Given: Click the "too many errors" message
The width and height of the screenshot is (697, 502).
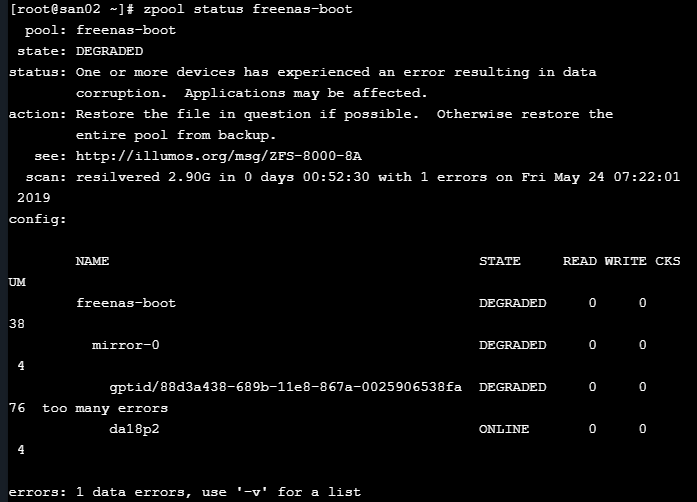Looking at the screenshot, I should (x=105, y=408).
